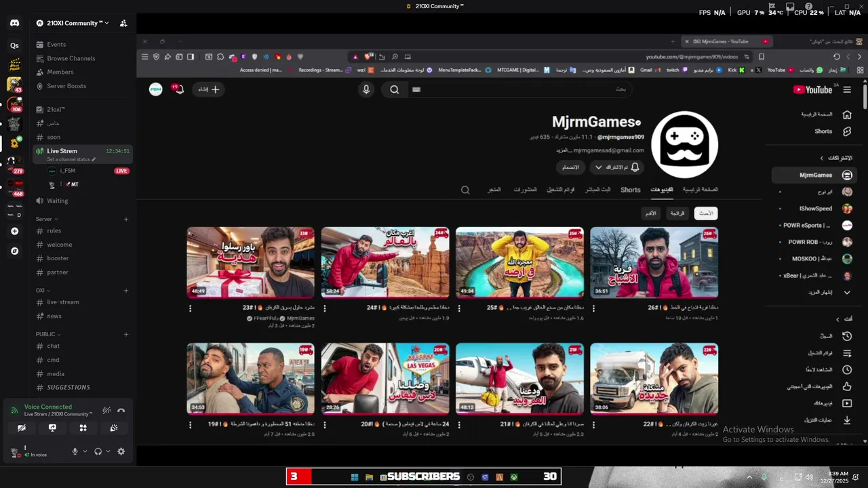Expand headphone output options arrow
This screenshot has width=868, height=488.
point(108,451)
